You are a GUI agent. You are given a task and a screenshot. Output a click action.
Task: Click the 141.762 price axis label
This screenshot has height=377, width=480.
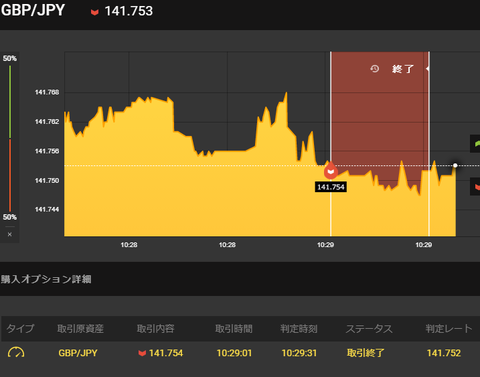[x=47, y=122]
